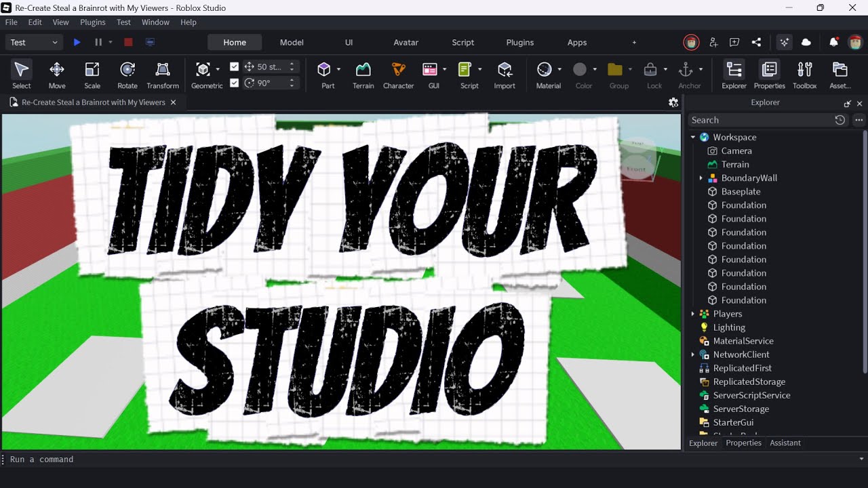Open the File menu
The width and height of the screenshot is (868, 488).
click(x=12, y=22)
